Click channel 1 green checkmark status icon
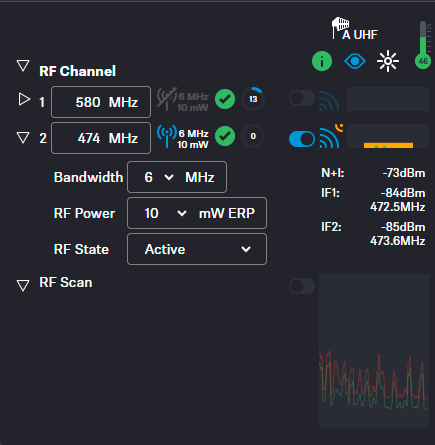This screenshot has height=445, width=435. pos(225,99)
